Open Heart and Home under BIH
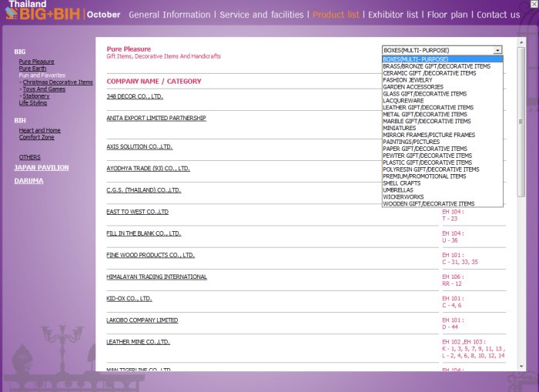 coord(40,130)
